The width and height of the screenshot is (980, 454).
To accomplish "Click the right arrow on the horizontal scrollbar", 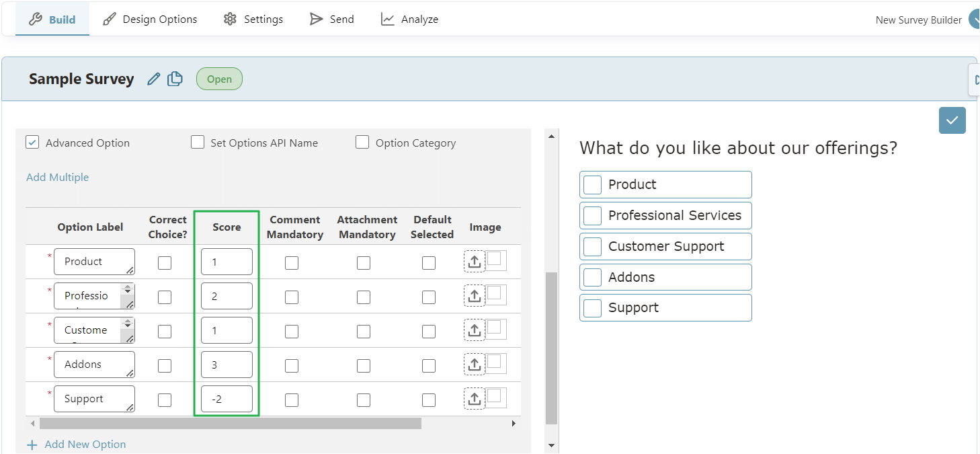I will [514, 422].
